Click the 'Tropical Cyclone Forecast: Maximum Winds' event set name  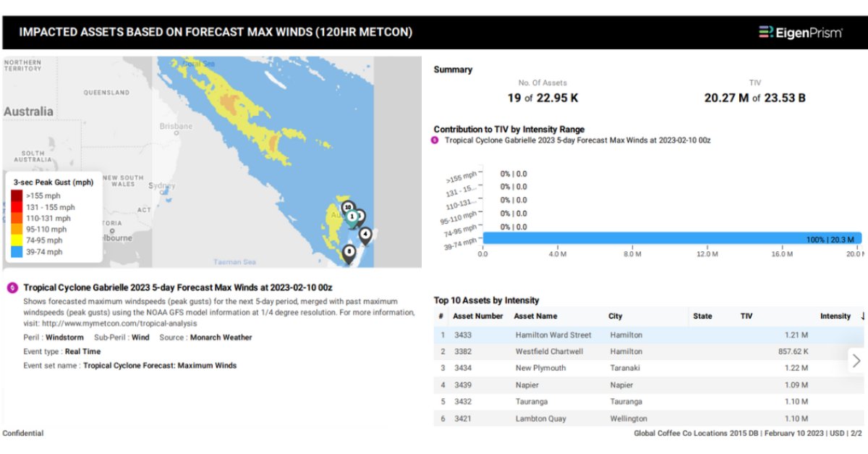tap(160, 366)
